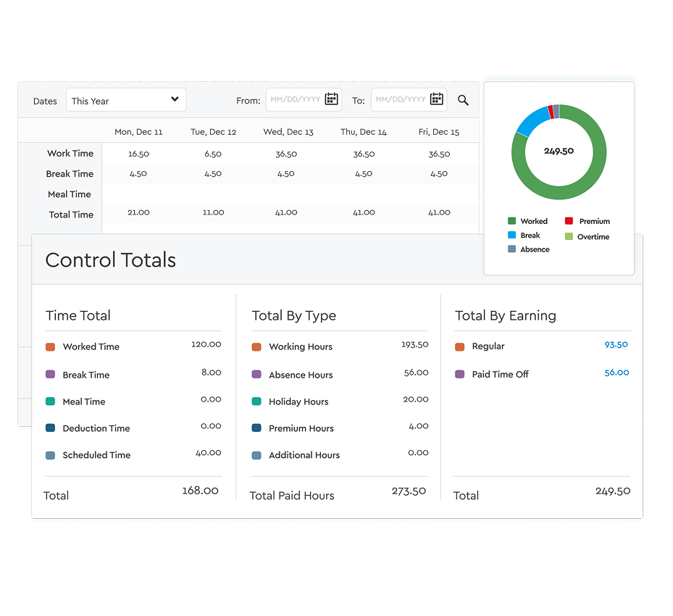
Task: Expand the chevron beside This Year
Action: [x=174, y=99]
